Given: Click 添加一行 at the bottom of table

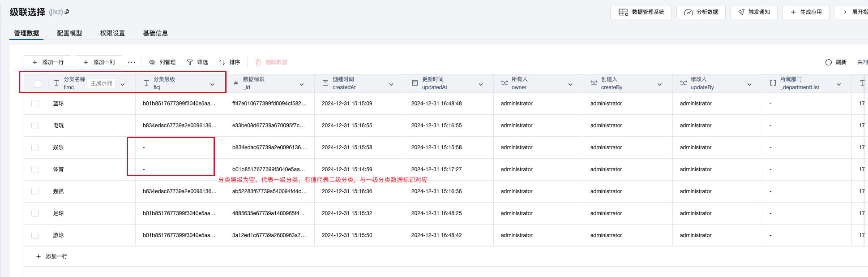Looking at the screenshot, I should click(x=51, y=256).
